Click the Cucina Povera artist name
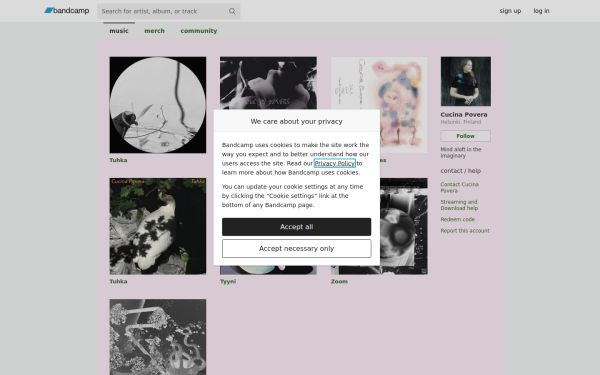Screen dimensions: 600x375 tap(464, 114)
